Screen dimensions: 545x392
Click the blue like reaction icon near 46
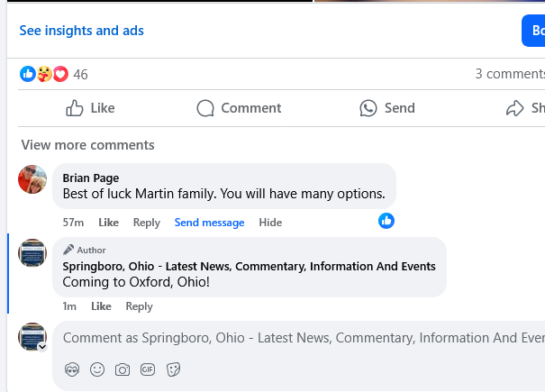pyautogui.click(x=28, y=74)
